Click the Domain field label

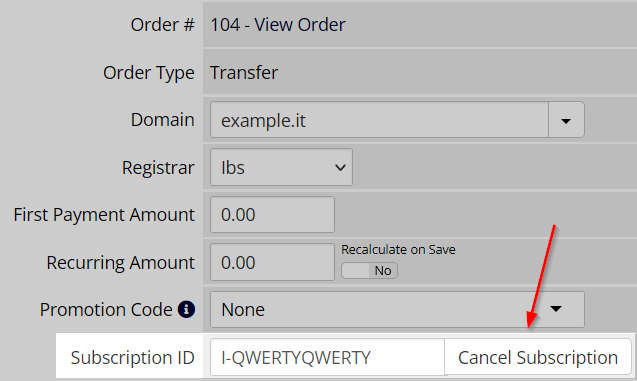click(162, 120)
